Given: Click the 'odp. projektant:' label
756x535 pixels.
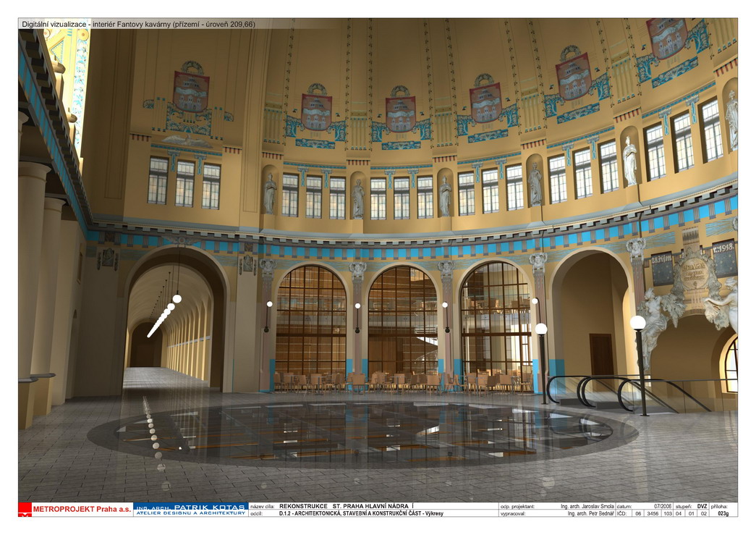Looking at the screenshot, I should tap(517, 507).
